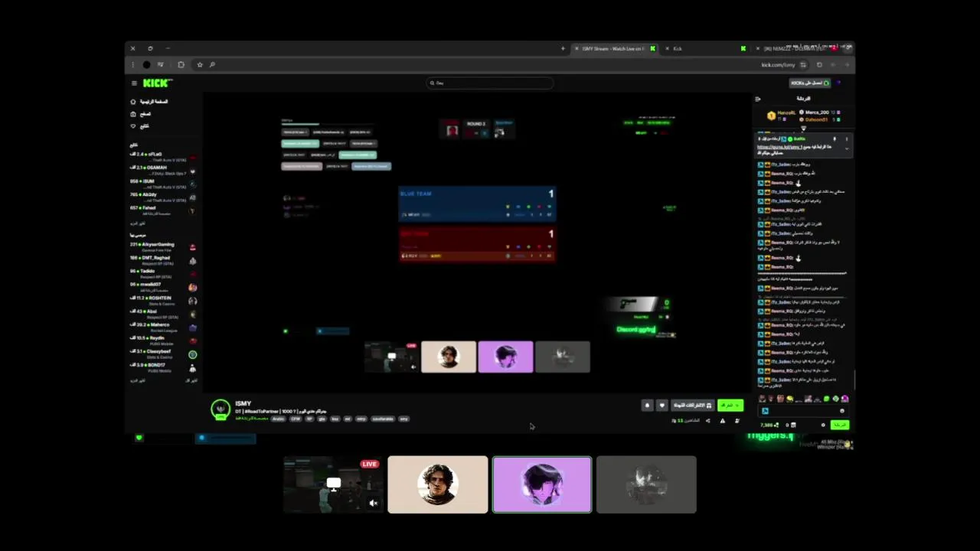Report the stream with warning icon
The height and width of the screenshot is (551, 980).
pos(722,420)
